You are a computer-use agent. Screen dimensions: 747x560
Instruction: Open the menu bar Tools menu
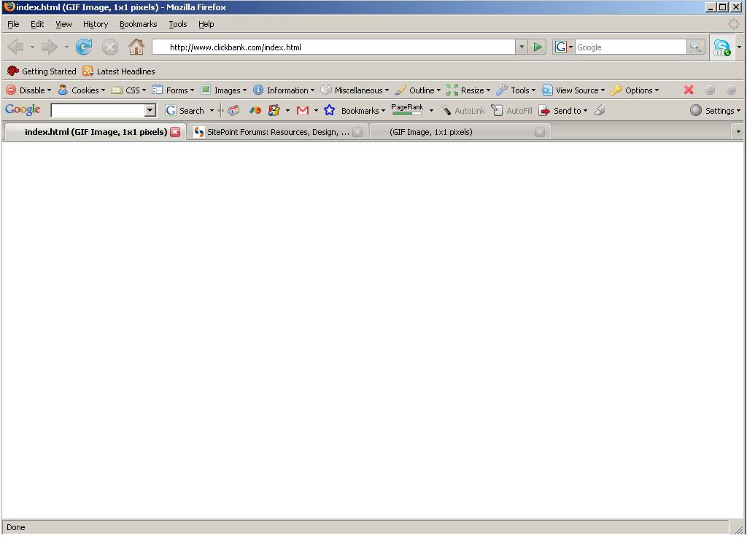(178, 24)
